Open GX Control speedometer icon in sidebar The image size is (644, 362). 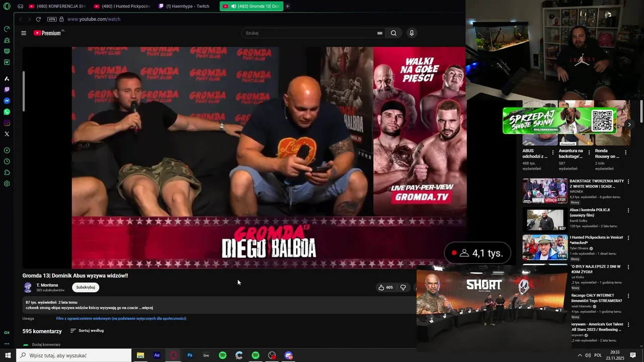(x=7, y=29)
